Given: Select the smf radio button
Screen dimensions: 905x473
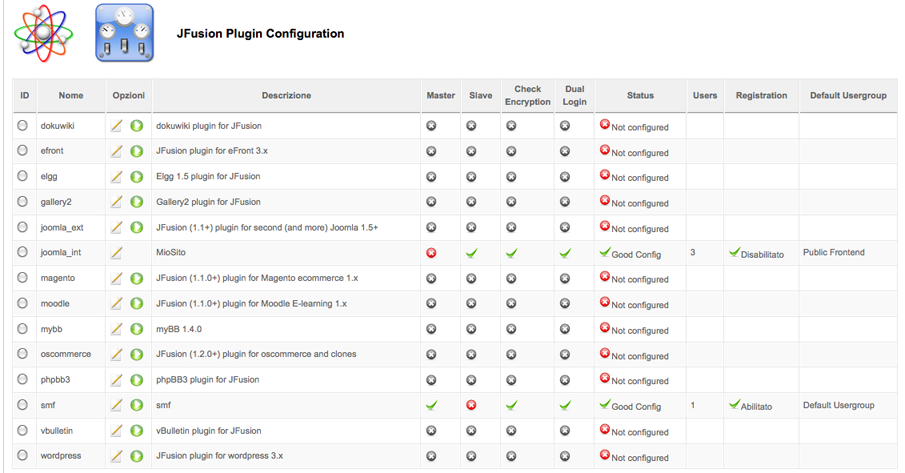Looking at the screenshot, I should point(23,404).
